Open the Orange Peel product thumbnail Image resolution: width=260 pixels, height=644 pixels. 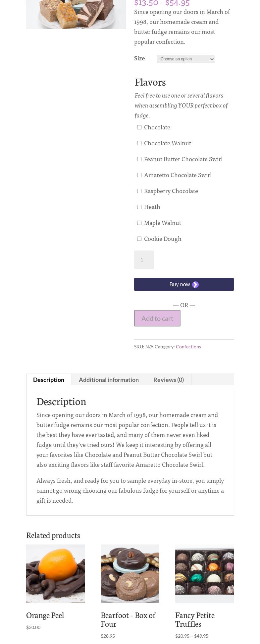pyautogui.click(x=55, y=574)
